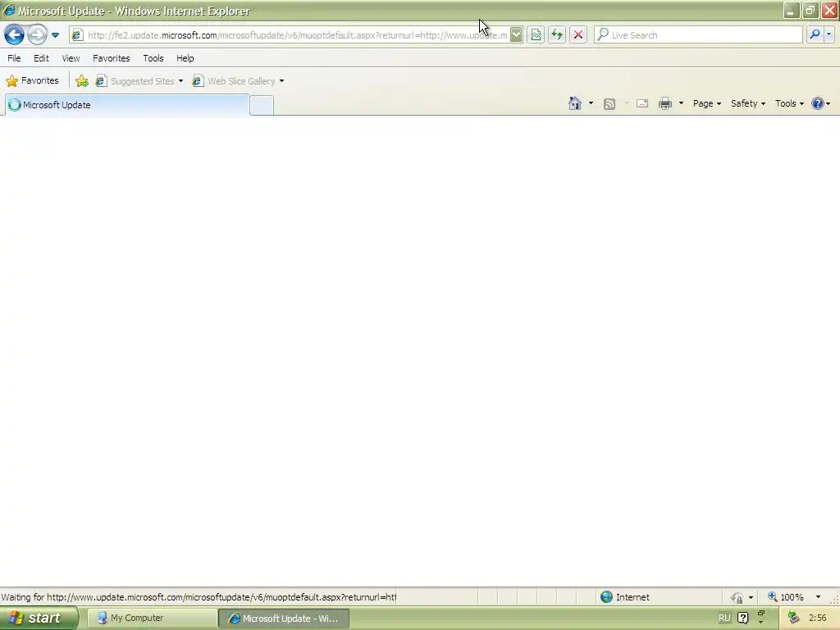Expand the zoom level dropdown arrow
Viewport: 840px width, 630px height.
(818, 597)
